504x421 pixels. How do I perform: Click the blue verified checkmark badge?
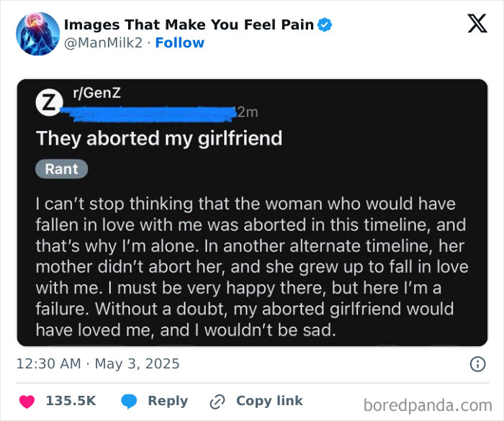point(325,25)
